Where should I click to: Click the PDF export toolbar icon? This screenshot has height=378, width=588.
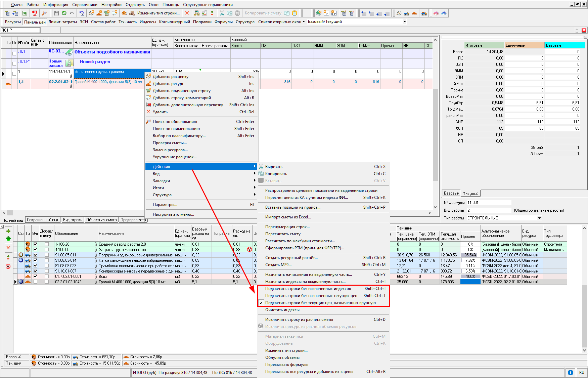coord(34,13)
